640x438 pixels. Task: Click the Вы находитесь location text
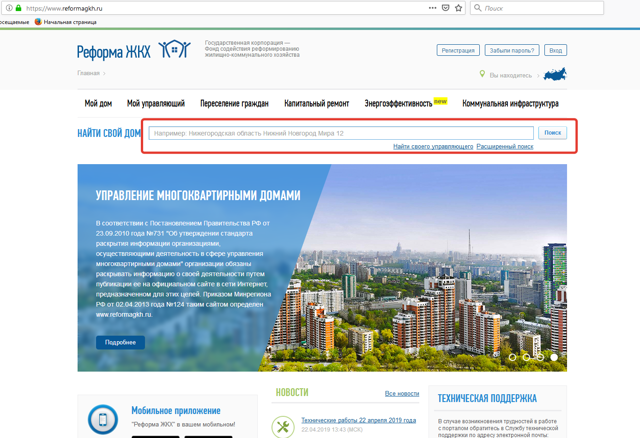click(x=511, y=76)
